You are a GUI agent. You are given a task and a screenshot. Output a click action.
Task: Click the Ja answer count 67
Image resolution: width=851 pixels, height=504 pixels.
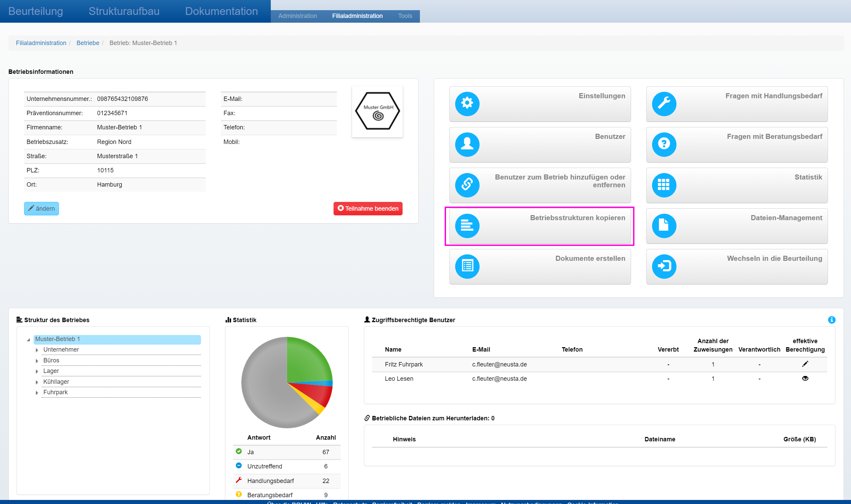[325, 452]
